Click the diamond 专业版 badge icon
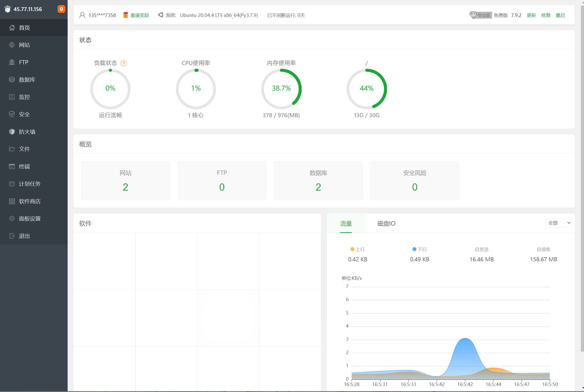The height and width of the screenshot is (392, 584). [480, 15]
